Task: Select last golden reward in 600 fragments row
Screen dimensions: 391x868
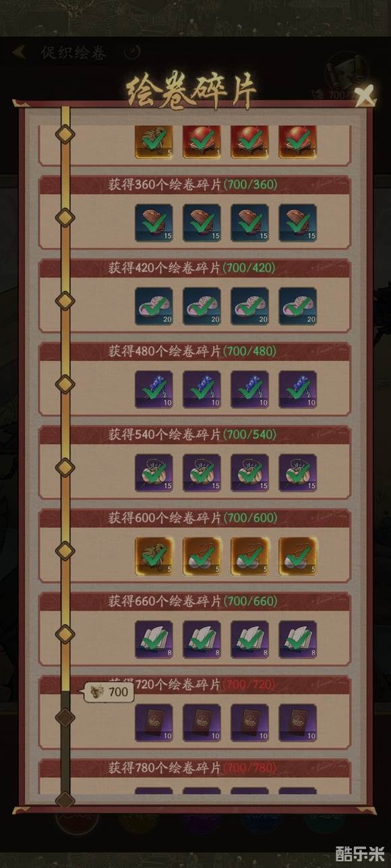Action: tap(298, 557)
